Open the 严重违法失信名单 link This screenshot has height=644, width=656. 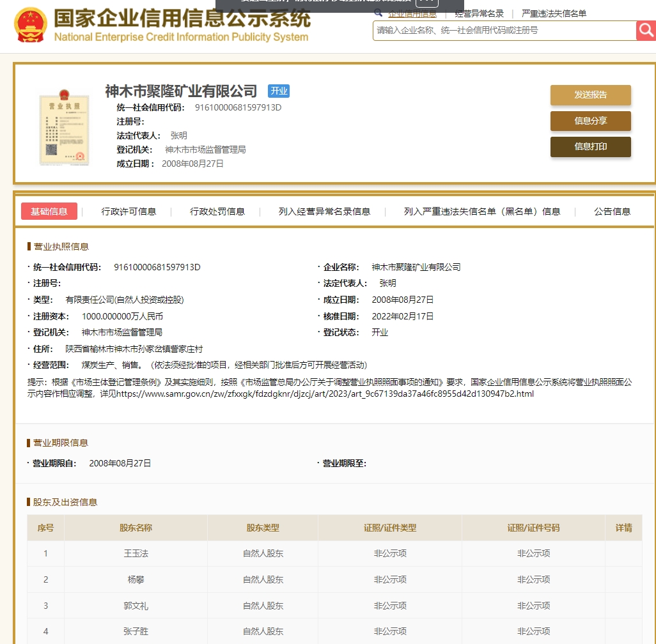click(x=554, y=13)
